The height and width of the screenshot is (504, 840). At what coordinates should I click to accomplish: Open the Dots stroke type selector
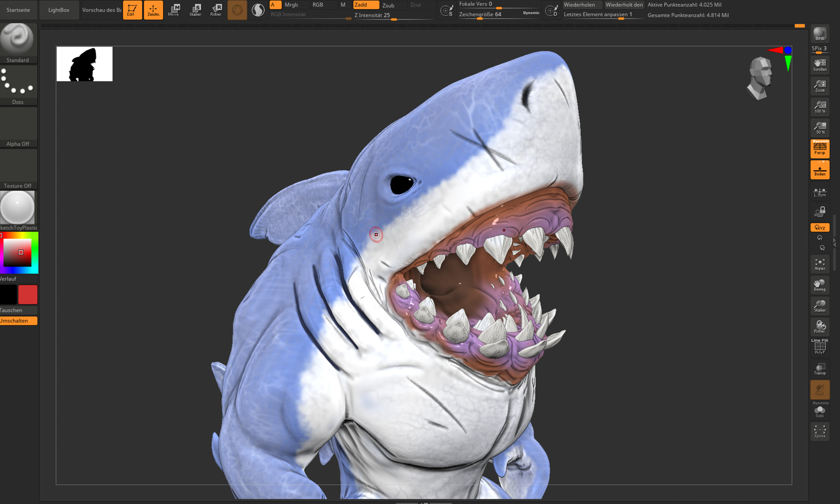pos(17,84)
